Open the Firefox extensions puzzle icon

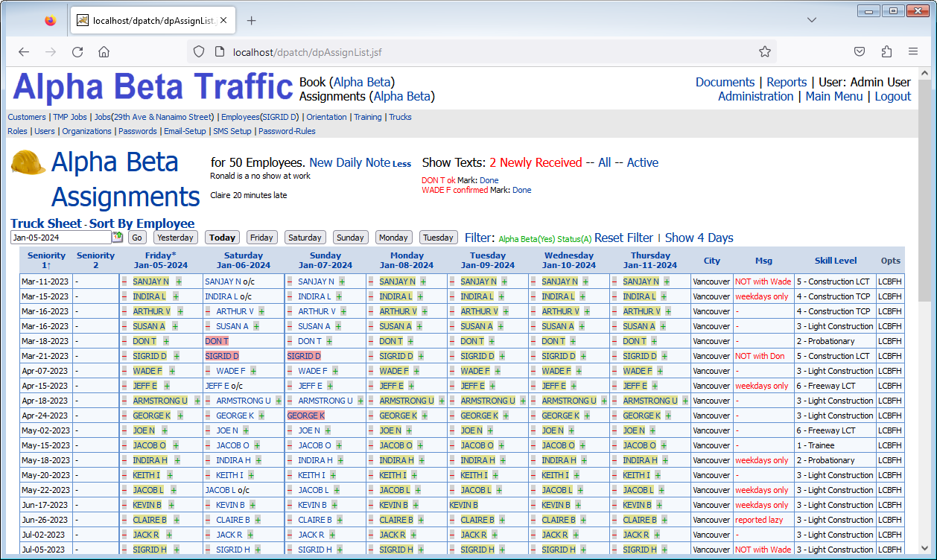[886, 51]
